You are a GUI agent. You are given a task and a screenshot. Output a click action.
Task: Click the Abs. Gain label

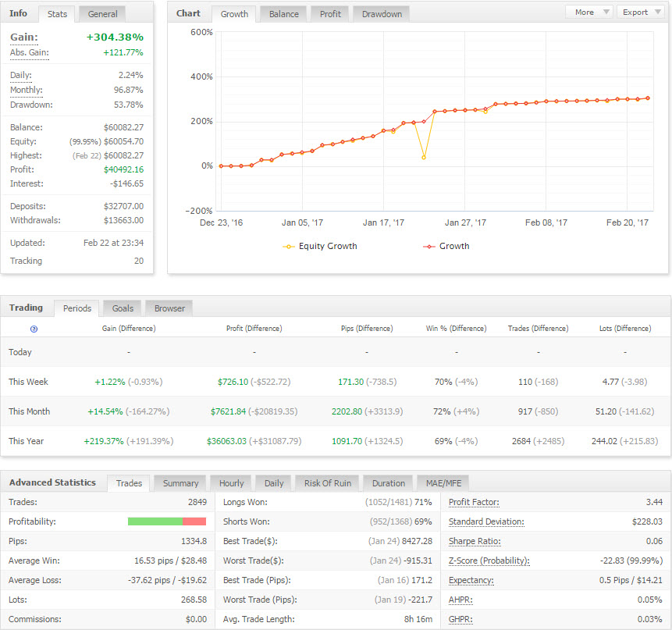[x=29, y=53]
